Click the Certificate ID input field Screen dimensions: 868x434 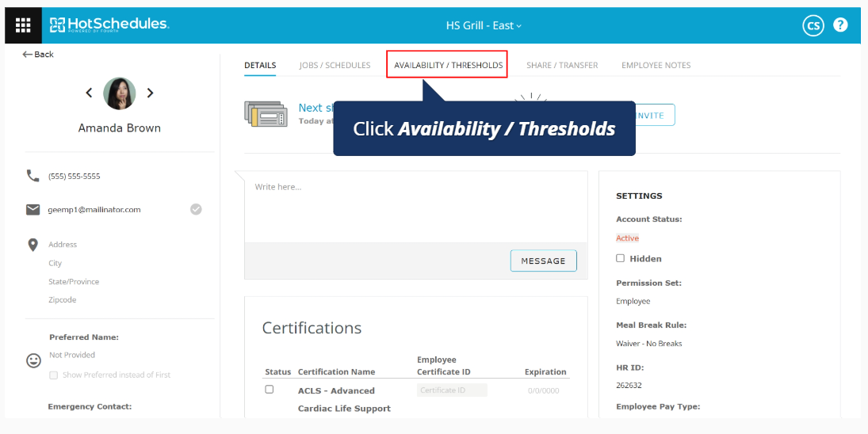[452, 390]
